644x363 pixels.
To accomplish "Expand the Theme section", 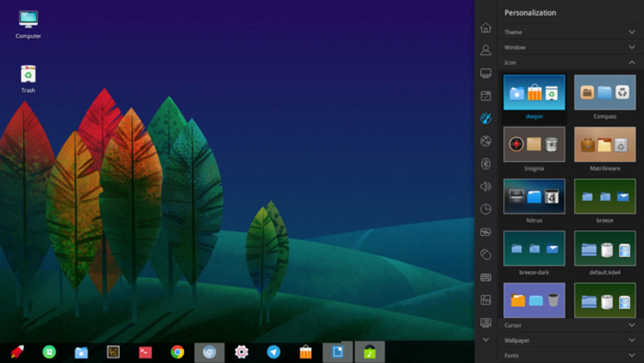I will click(x=569, y=32).
